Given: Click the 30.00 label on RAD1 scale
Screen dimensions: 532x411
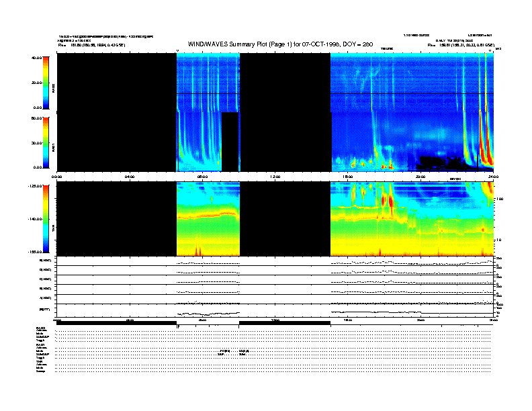Looking at the screenshot, I should click(x=36, y=143).
